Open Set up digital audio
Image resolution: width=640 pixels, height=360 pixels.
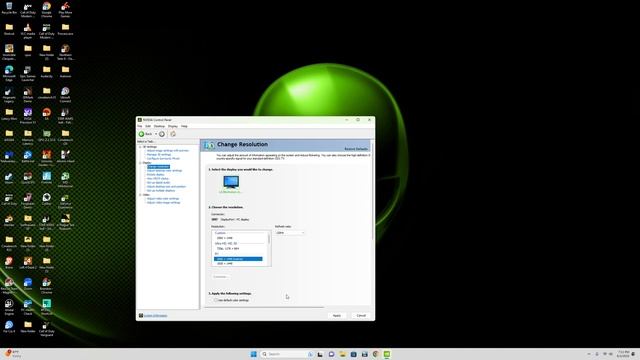click(158, 182)
